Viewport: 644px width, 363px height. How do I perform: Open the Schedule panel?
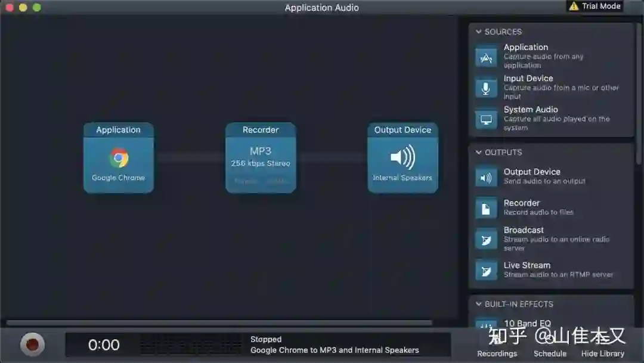[x=550, y=353]
